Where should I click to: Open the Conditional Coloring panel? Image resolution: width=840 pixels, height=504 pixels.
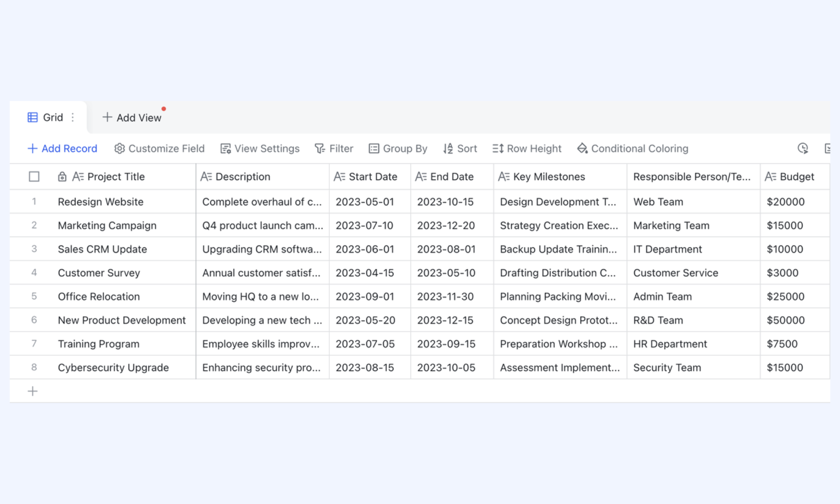coord(633,149)
